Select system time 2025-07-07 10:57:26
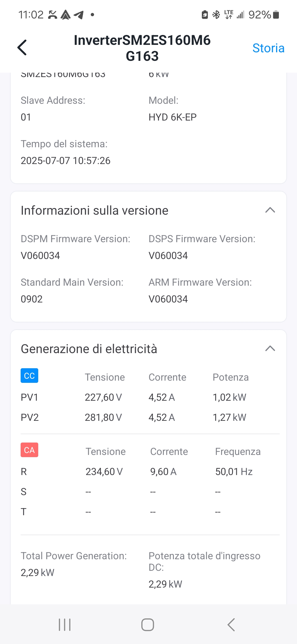 65,161
